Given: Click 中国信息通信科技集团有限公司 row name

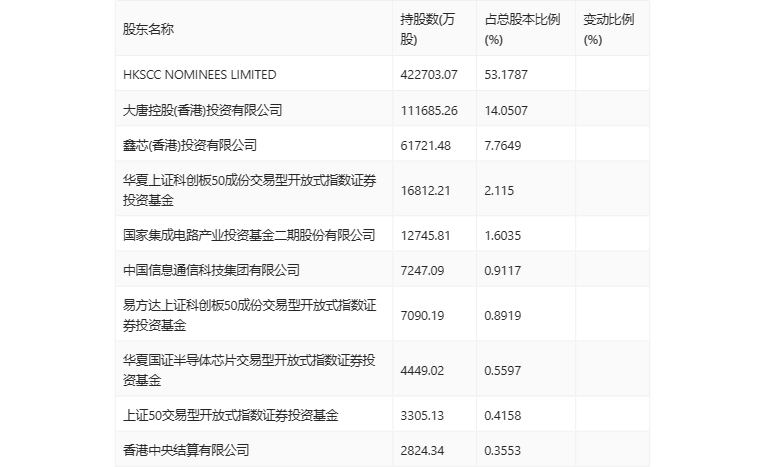Looking at the screenshot, I should (x=211, y=270).
